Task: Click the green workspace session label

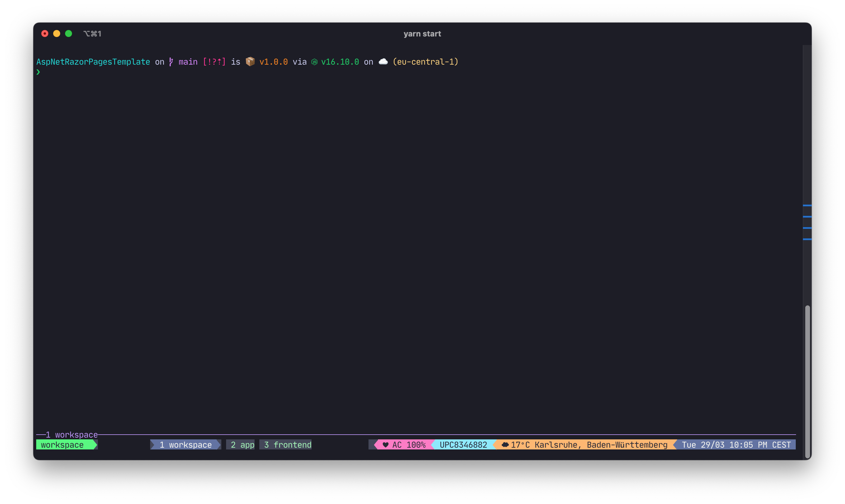Action: 63,445
